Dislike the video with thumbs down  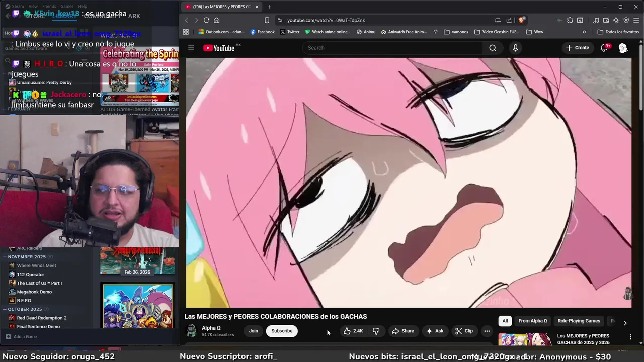tap(376, 331)
